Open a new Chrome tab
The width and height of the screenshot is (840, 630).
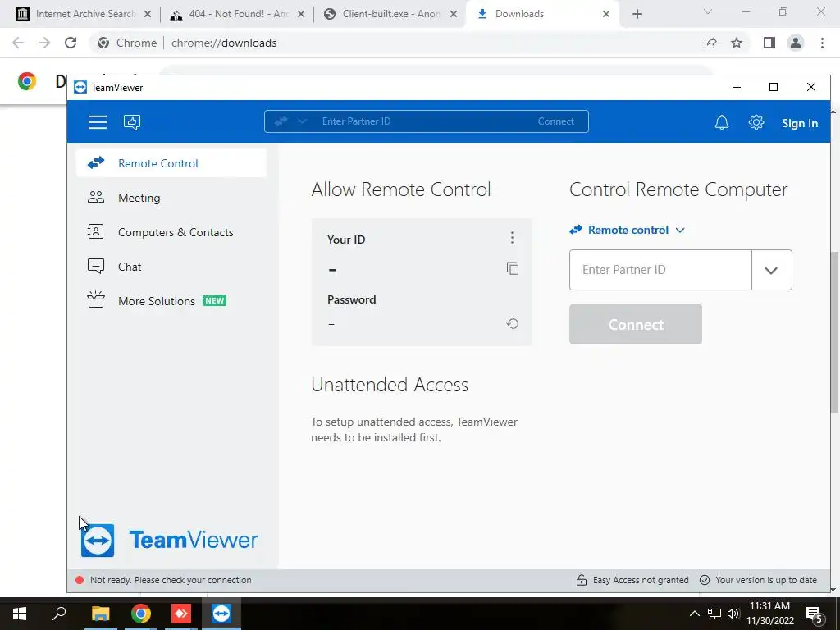637,14
